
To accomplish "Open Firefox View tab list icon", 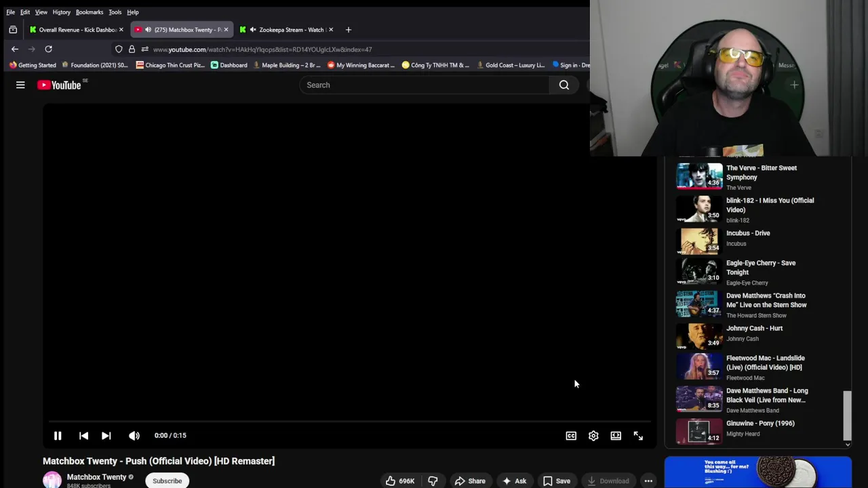I will pos(13,30).
